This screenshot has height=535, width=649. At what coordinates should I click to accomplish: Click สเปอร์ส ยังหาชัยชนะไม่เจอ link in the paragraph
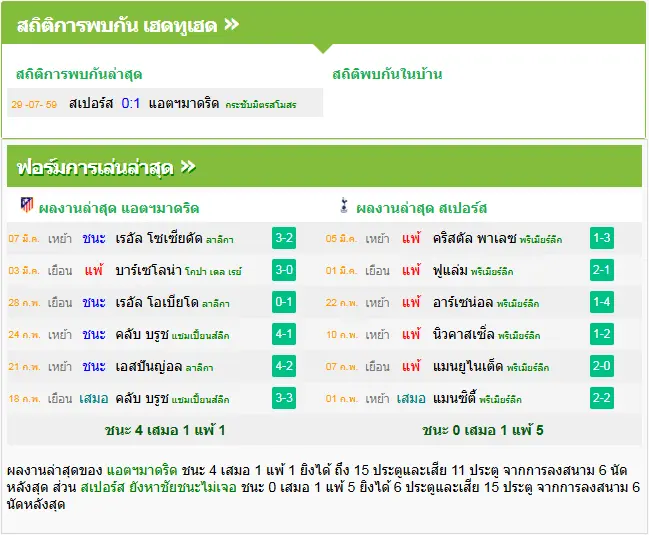tap(159, 487)
